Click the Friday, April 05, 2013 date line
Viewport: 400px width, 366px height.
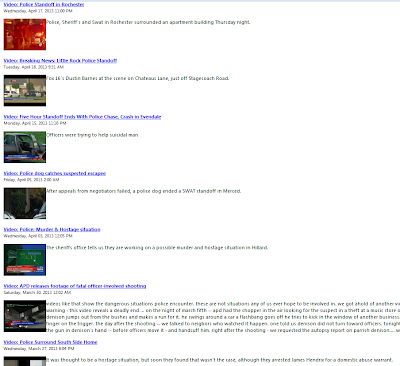31,180
